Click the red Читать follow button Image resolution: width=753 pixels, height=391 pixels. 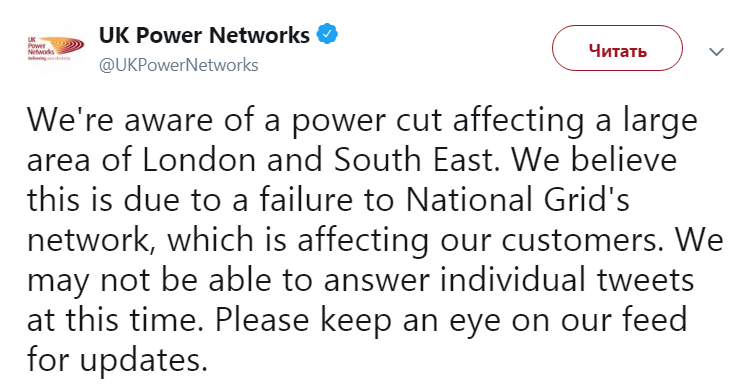coord(617,49)
